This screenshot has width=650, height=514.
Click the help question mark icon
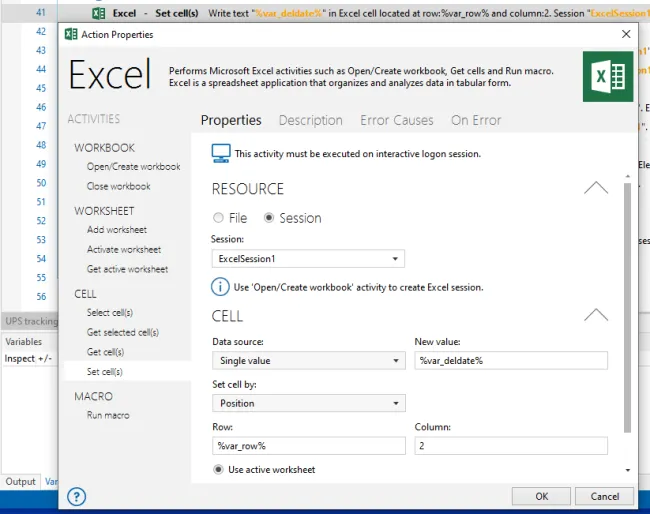(76, 496)
